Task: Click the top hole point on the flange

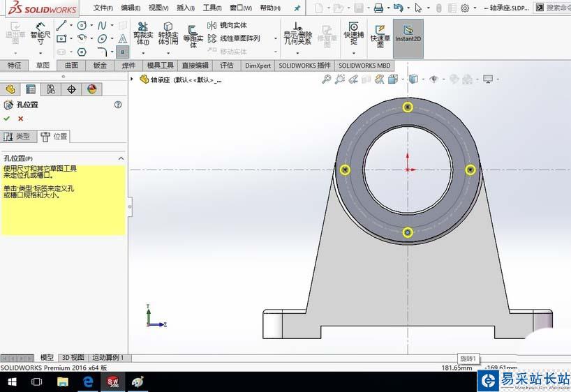Action: pyautogui.click(x=408, y=107)
